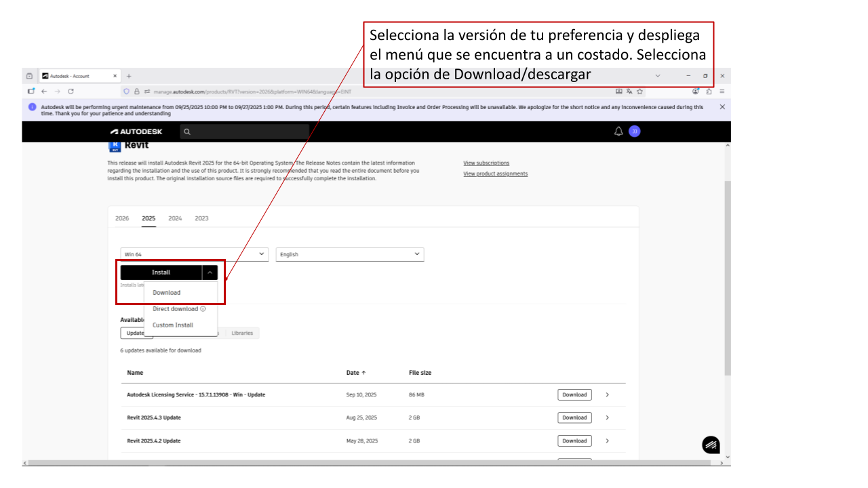Viewport: 868px width, 488px height.
Task: Click the Revit product icon
Action: 115,146
